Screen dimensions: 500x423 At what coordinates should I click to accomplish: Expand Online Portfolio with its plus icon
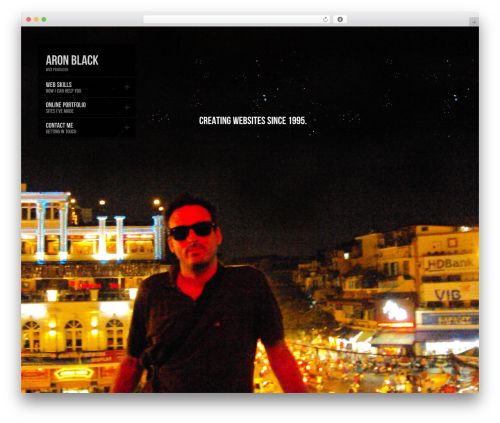[x=127, y=108]
